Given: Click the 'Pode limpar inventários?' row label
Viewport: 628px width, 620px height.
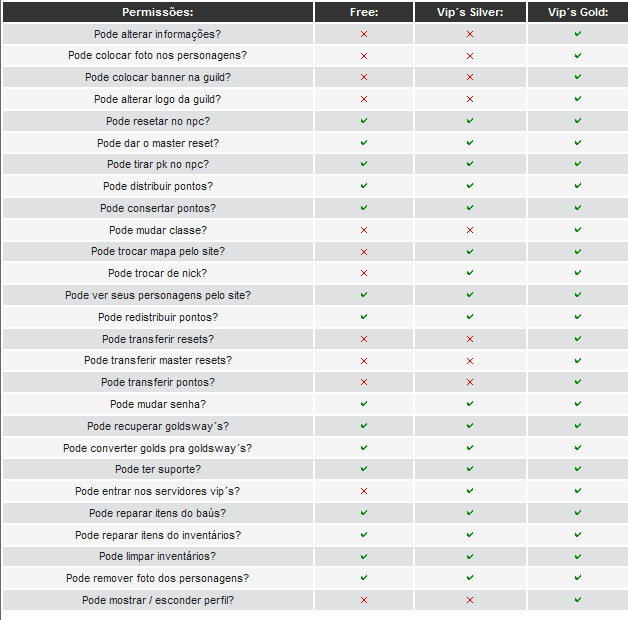Looking at the screenshot, I should 158,556.
